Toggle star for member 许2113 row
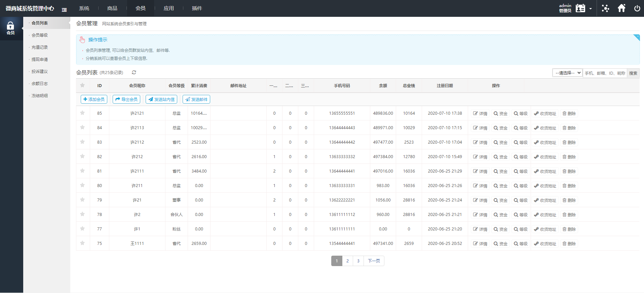The height and width of the screenshot is (293, 644). pyautogui.click(x=82, y=127)
